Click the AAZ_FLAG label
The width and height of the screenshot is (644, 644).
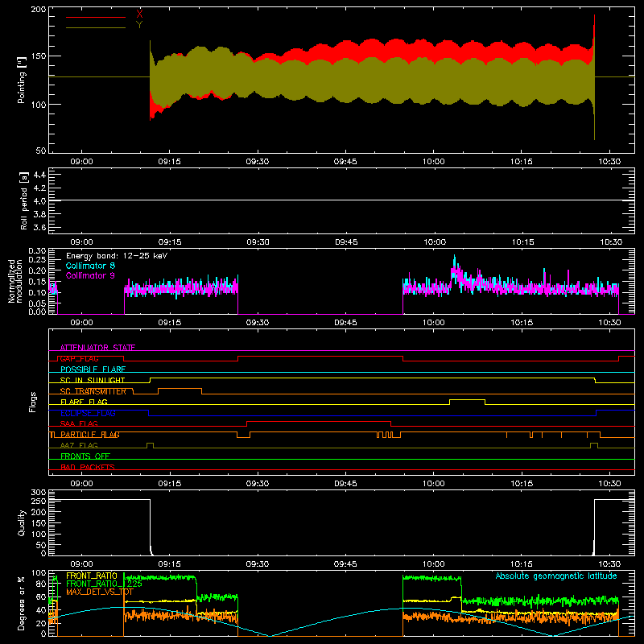(79, 446)
